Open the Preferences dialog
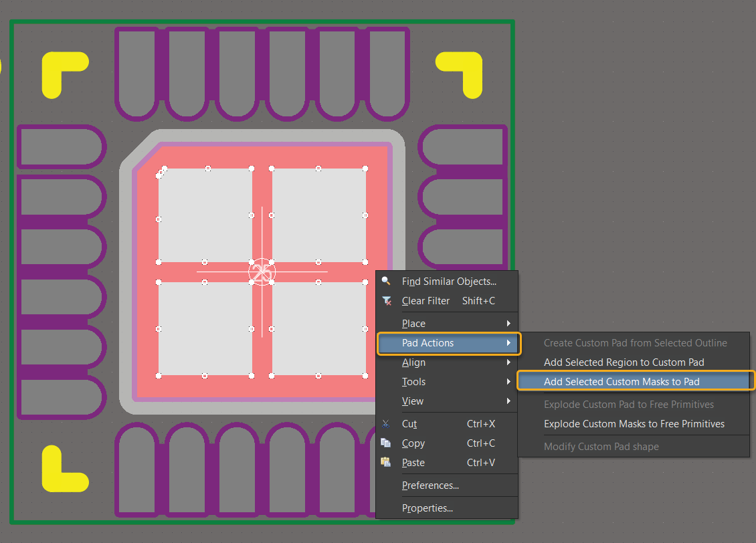 (x=428, y=485)
